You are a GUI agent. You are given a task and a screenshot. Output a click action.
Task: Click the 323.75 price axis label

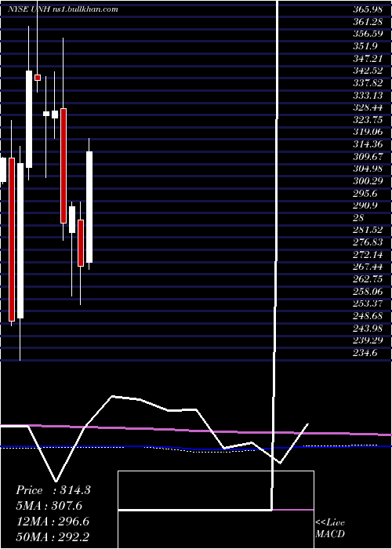(x=368, y=121)
